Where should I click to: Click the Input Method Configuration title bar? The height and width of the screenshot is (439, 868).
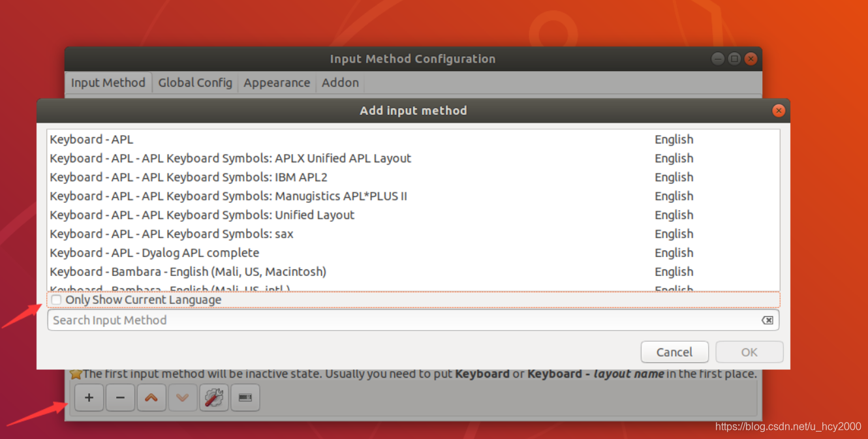(412, 59)
